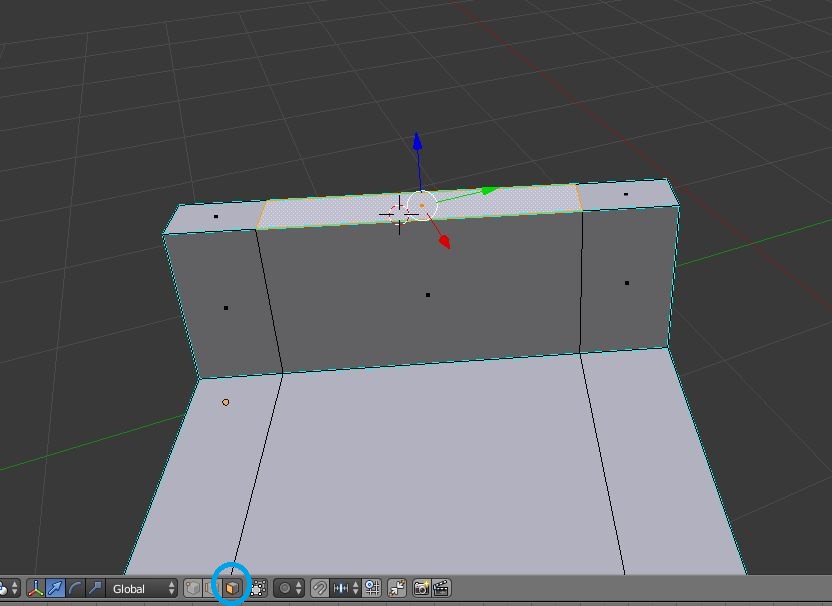
Task: Select face dot on top left segment
Action: coord(216,217)
